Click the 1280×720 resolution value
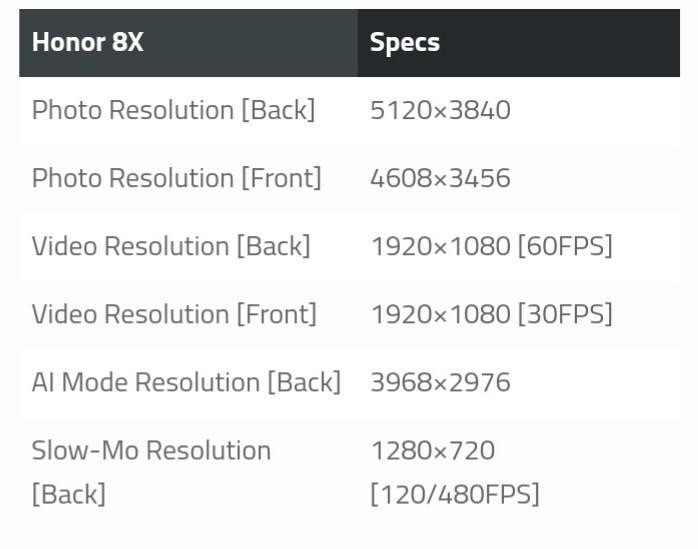 click(x=432, y=450)
